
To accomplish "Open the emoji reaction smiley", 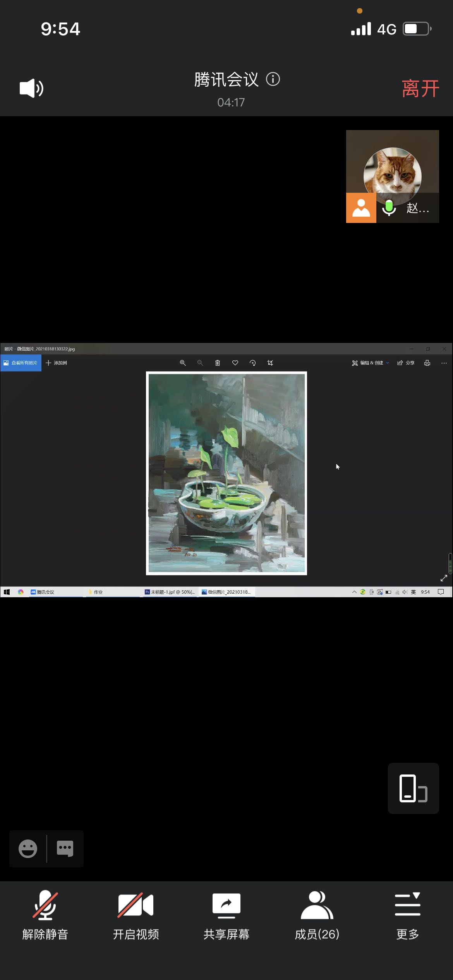I will [28, 848].
